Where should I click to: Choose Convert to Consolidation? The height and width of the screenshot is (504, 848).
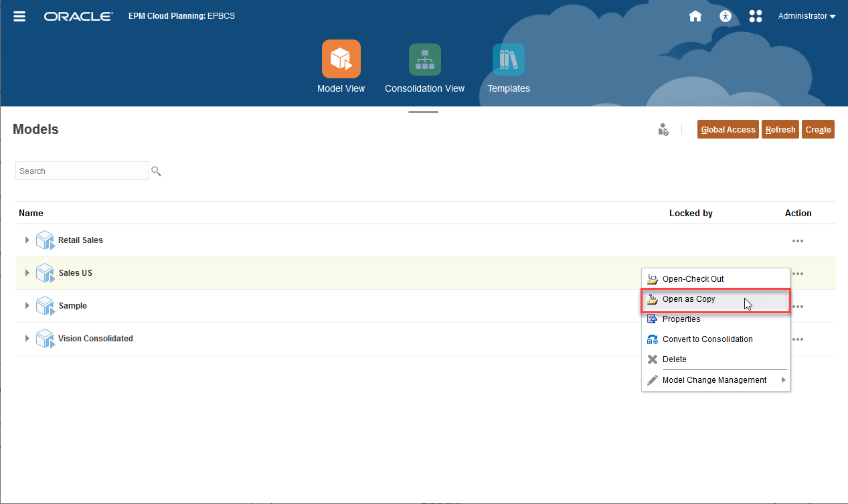(715, 339)
